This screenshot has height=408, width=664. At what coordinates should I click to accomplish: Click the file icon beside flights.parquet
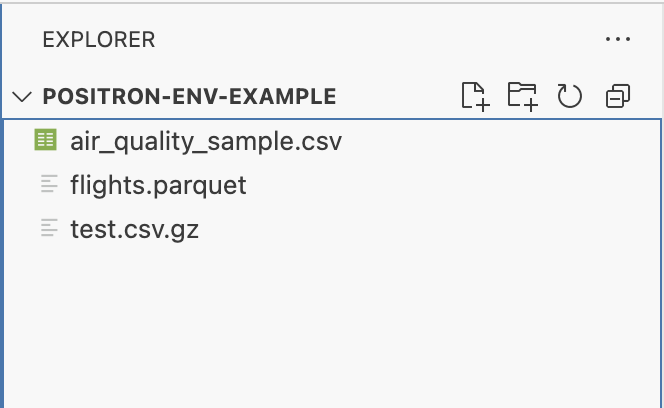point(47,185)
